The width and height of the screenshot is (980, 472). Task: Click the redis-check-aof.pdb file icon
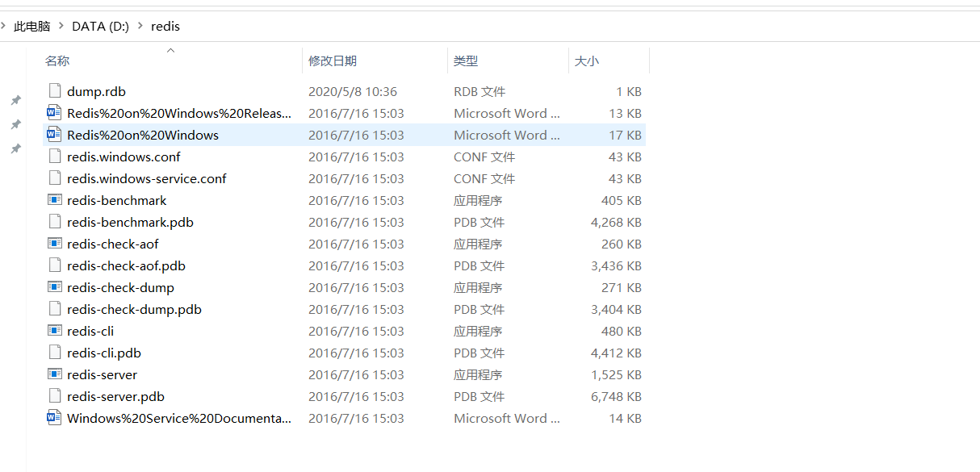(55, 265)
